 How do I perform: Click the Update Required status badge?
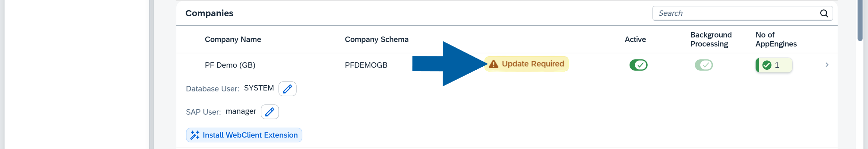pyautogui.click(x=532, y=64)
